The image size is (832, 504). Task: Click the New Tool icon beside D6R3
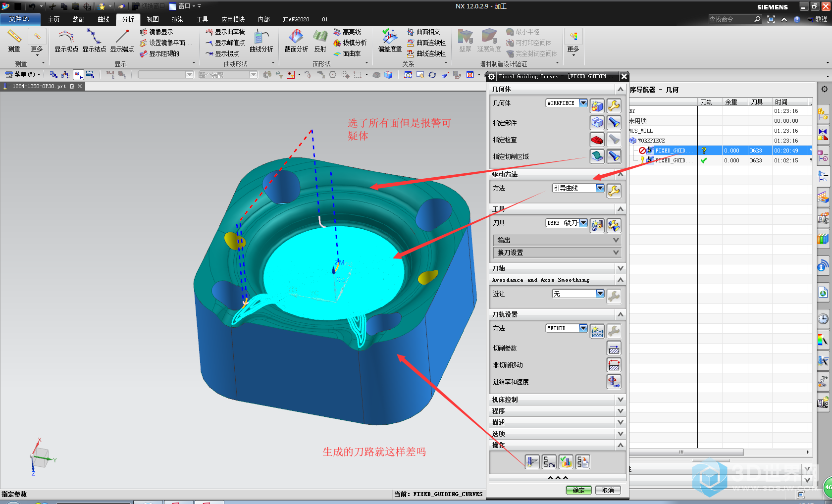(597, 226)
